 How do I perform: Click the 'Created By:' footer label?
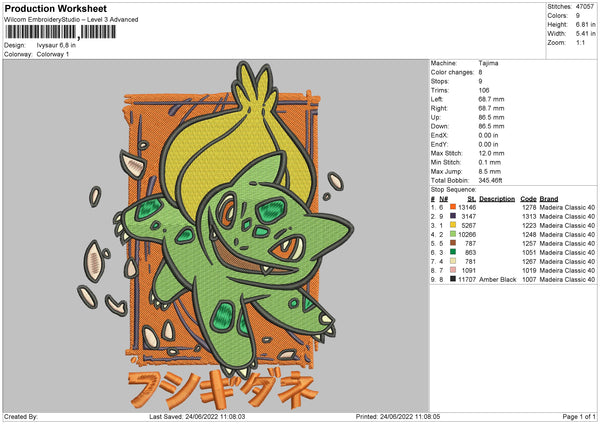coord(21,416)
